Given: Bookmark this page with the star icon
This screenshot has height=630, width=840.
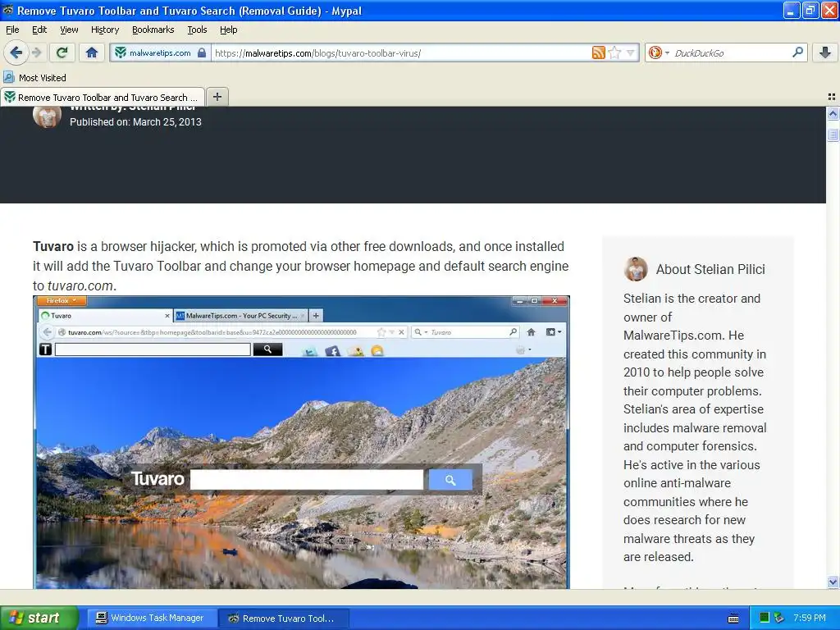Looking at the screenshot, I should 615,52.
